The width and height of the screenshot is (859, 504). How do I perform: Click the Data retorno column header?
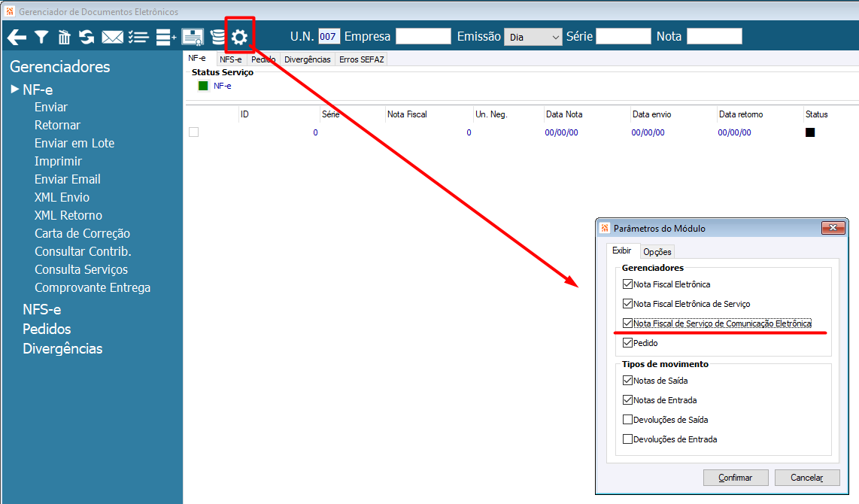[741, 114]
